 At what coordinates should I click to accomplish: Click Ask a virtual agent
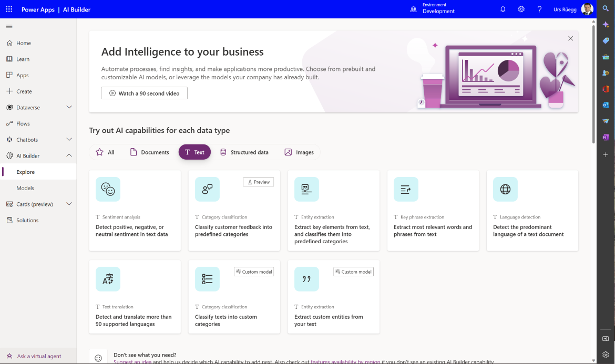click(x=38, y=356)
